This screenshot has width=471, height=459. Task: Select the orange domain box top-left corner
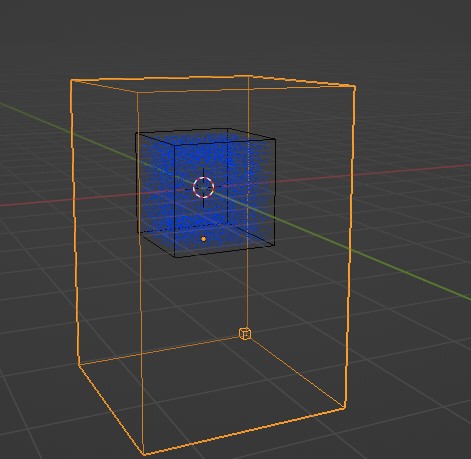click(71, 80)
